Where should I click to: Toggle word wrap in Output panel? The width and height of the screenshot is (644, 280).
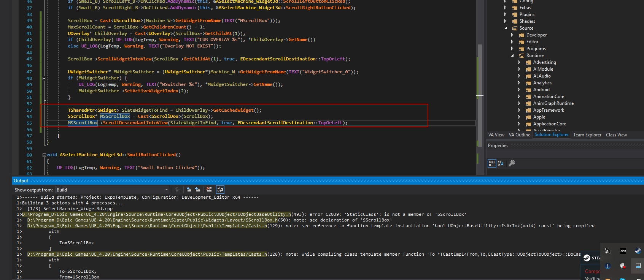pos(220,190)
